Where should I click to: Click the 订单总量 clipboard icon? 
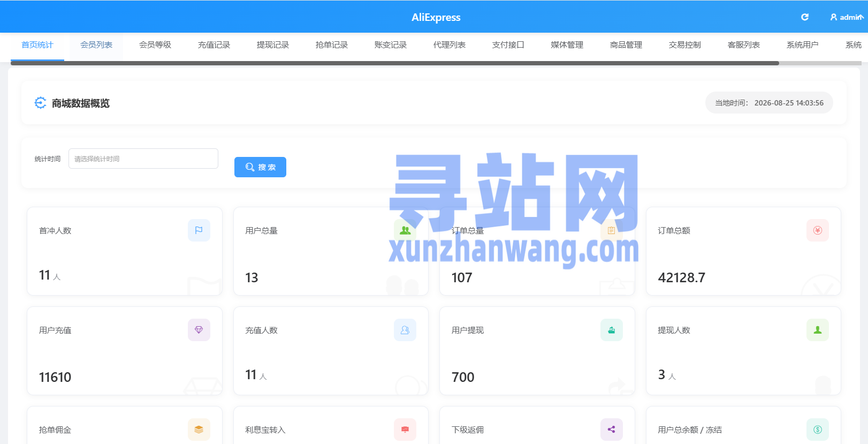611,230
